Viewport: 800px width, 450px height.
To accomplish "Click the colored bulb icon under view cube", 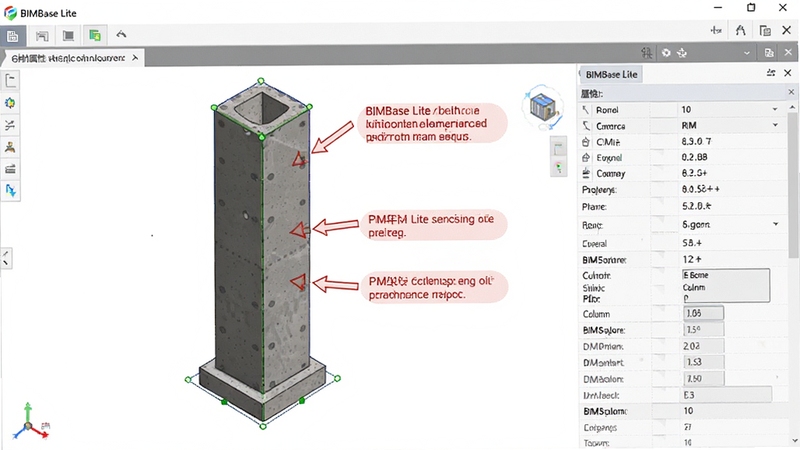I will (559, 167).
